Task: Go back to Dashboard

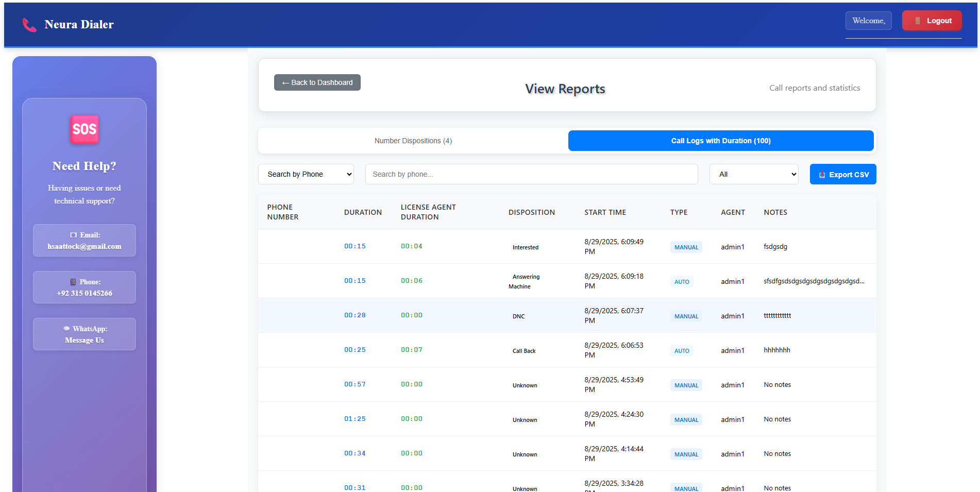Action: 317,82
